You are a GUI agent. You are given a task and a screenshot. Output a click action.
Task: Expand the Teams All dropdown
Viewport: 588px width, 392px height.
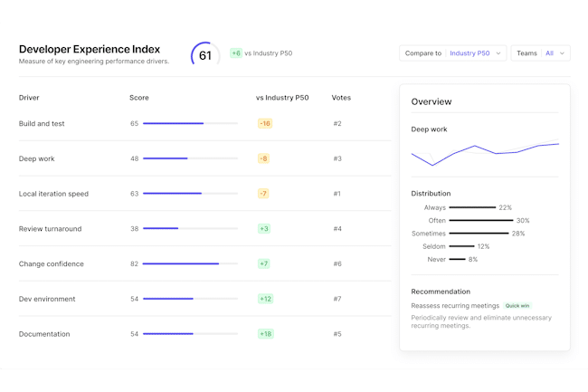[x=540, y=53]
